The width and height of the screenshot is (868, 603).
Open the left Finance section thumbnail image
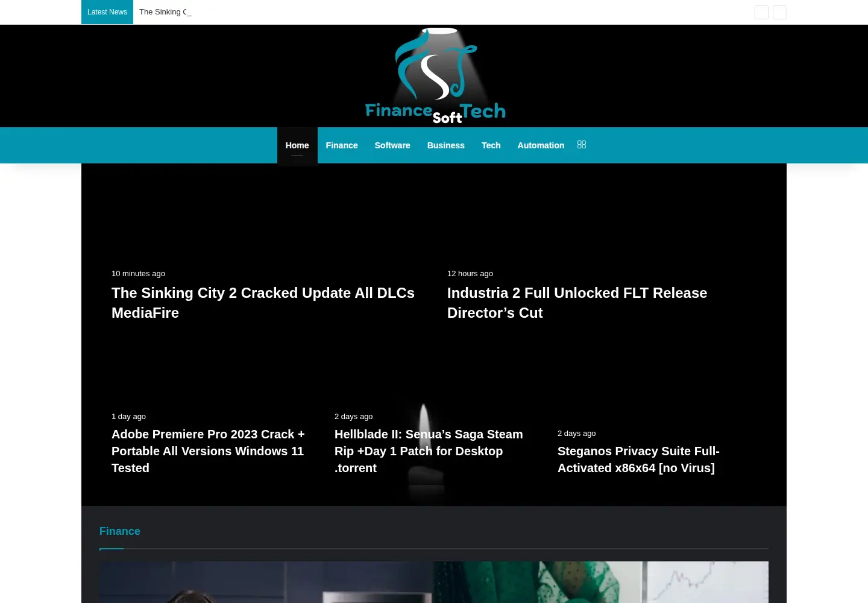(265, 582)
